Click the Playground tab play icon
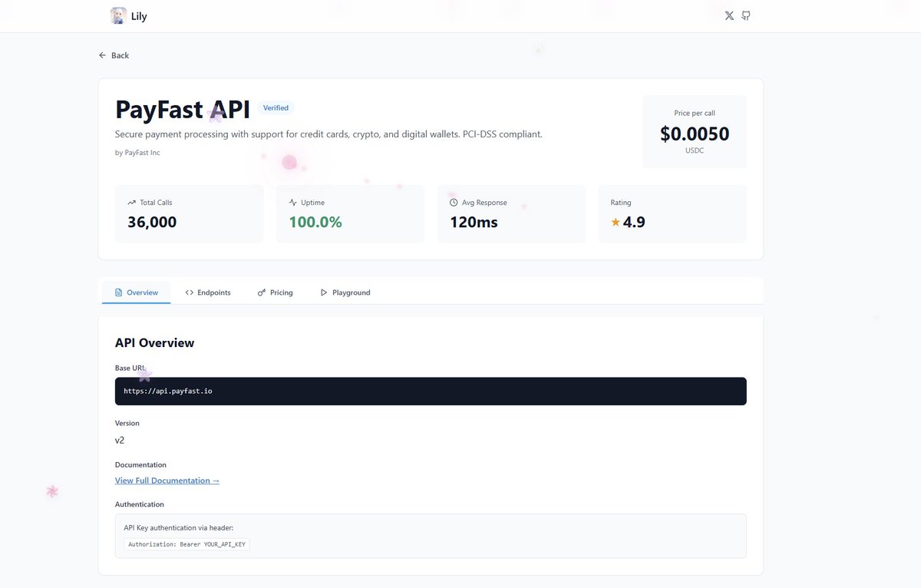921x588 pixels. 324,292
